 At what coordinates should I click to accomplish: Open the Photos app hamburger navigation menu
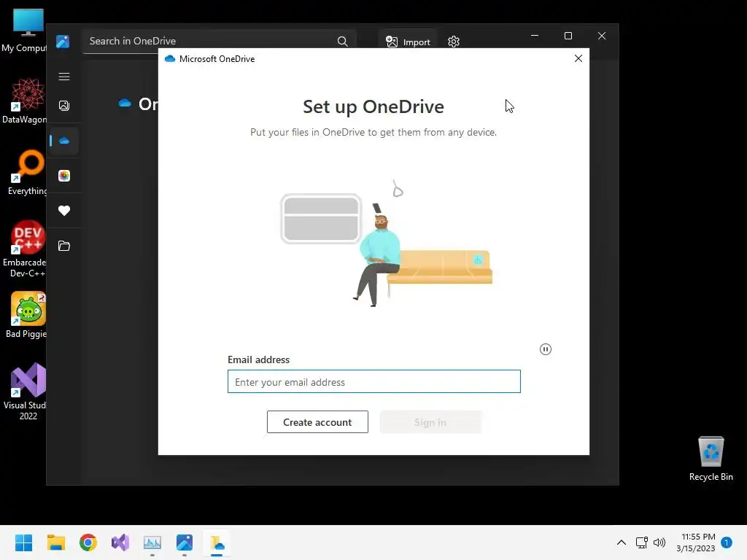[x=64, y=77]
